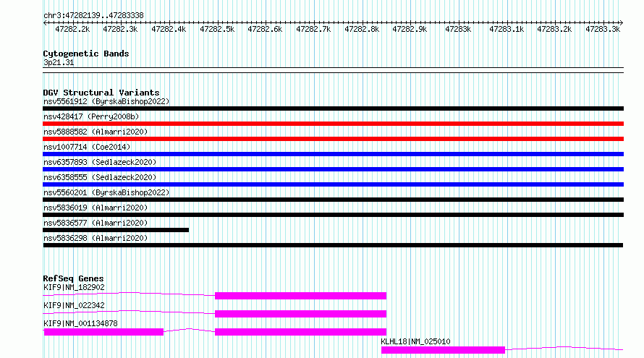This screenshot has height=358, width=644.
Task: Select the KIF9 NM_022342 magenta exon block
Action: (300, 314)
